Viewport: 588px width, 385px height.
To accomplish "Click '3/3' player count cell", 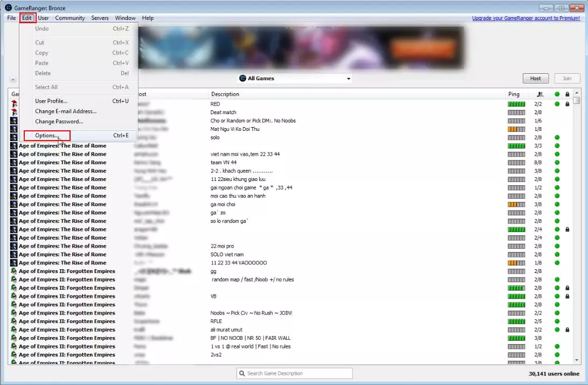I will (538, 146).
